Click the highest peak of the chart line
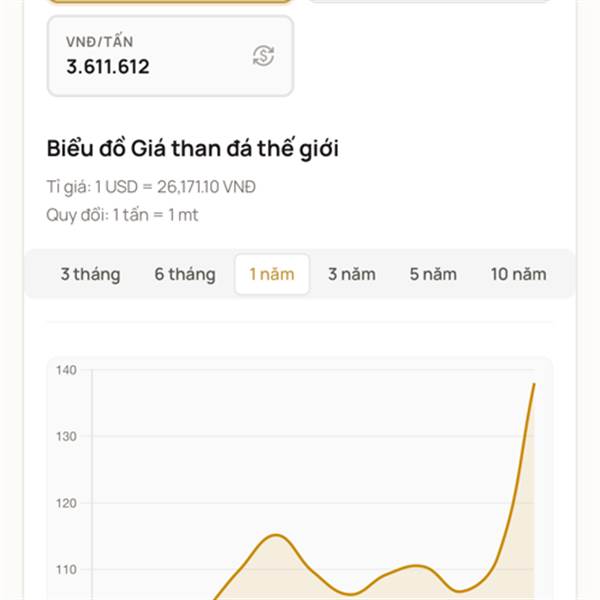The image size is (600, 600). [x=534, y=384]
